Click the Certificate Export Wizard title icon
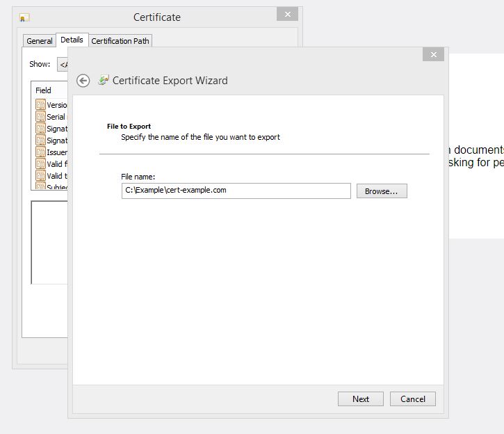This screenshot has width=504, height=434. (x=104, y=80)
